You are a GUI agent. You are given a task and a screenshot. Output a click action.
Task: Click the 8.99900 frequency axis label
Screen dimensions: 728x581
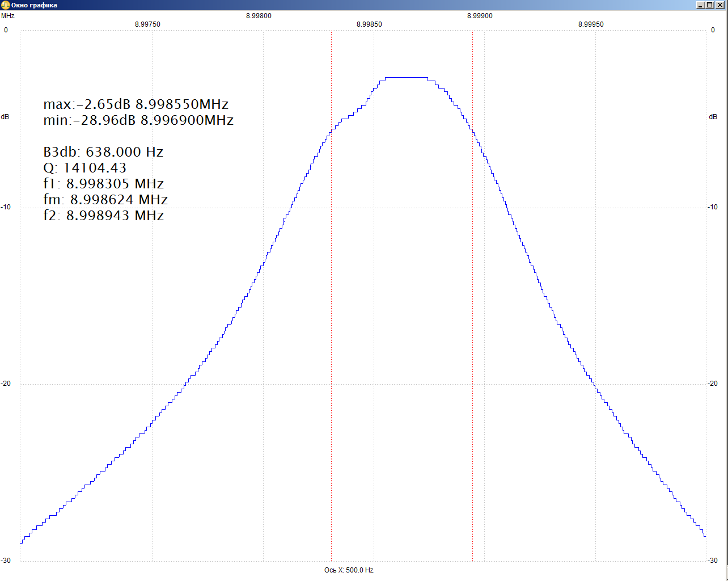pos(480,16)
